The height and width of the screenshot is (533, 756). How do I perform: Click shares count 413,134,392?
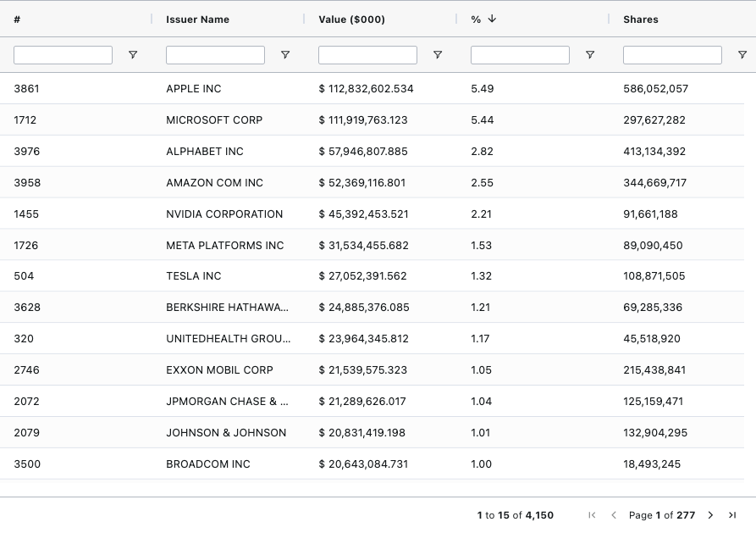(654, 152)
